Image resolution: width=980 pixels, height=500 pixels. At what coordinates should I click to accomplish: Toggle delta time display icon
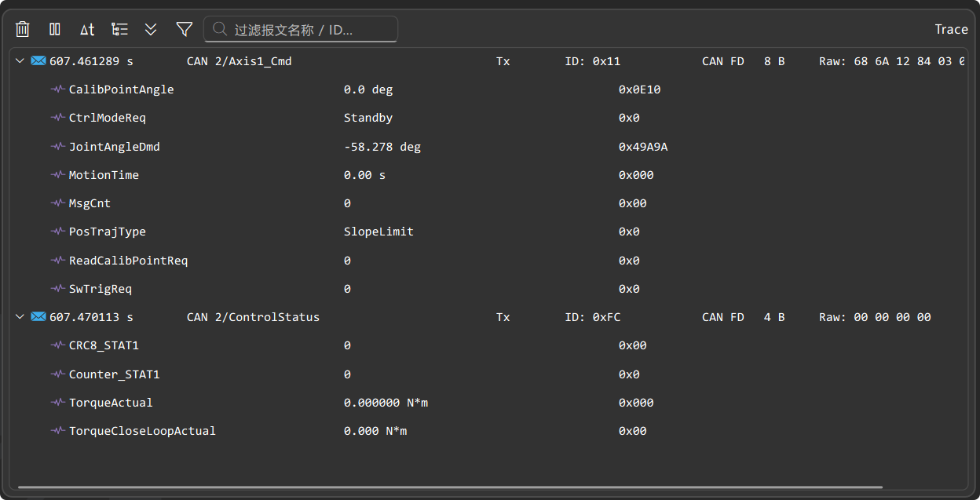pyautogui.click(x=87, y=29)
